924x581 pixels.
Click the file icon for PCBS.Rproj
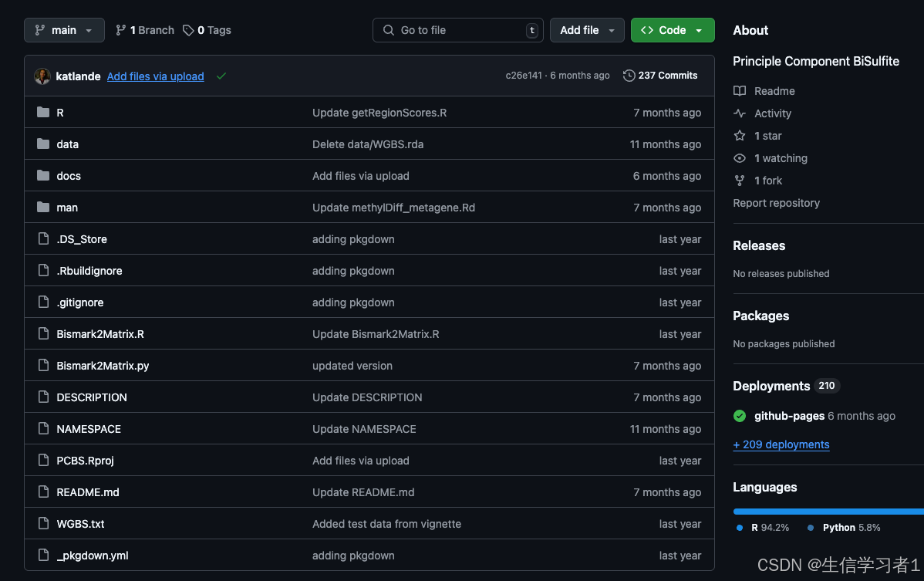(x=43, y=460)
